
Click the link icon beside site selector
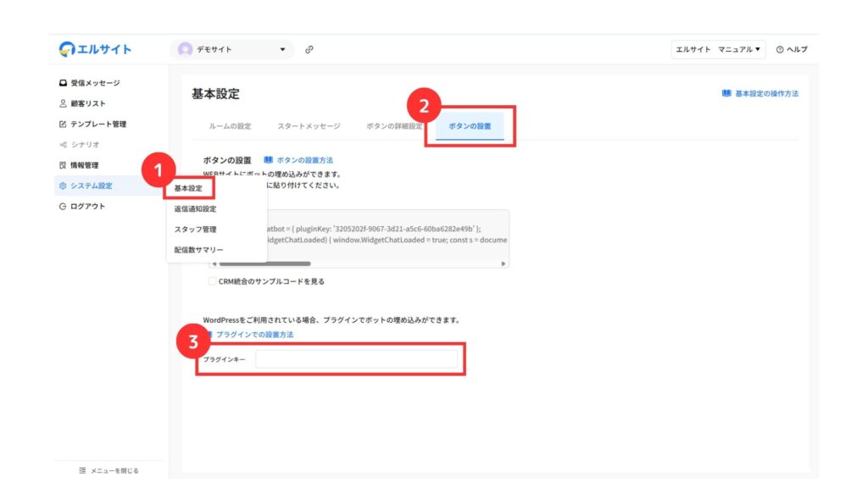pos(309,49)
